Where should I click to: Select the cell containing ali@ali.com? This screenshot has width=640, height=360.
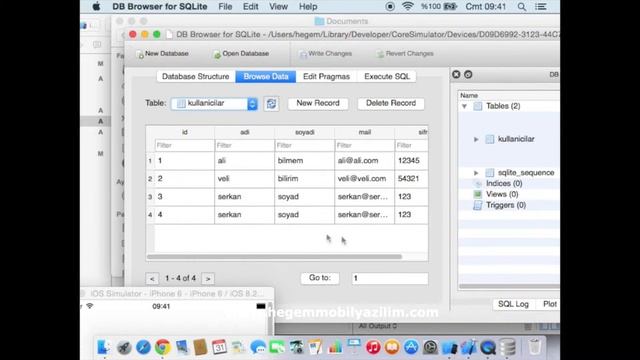pos(364,161)
